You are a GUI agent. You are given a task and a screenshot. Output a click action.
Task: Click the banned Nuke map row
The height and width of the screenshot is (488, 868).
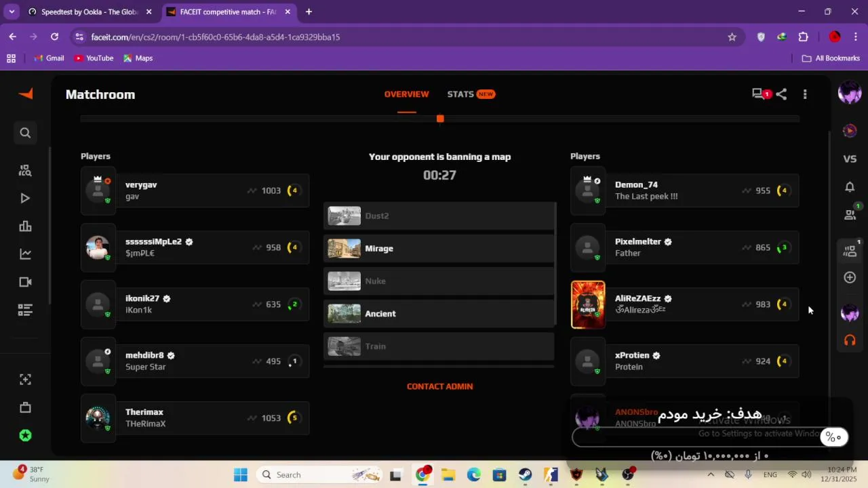439,281
